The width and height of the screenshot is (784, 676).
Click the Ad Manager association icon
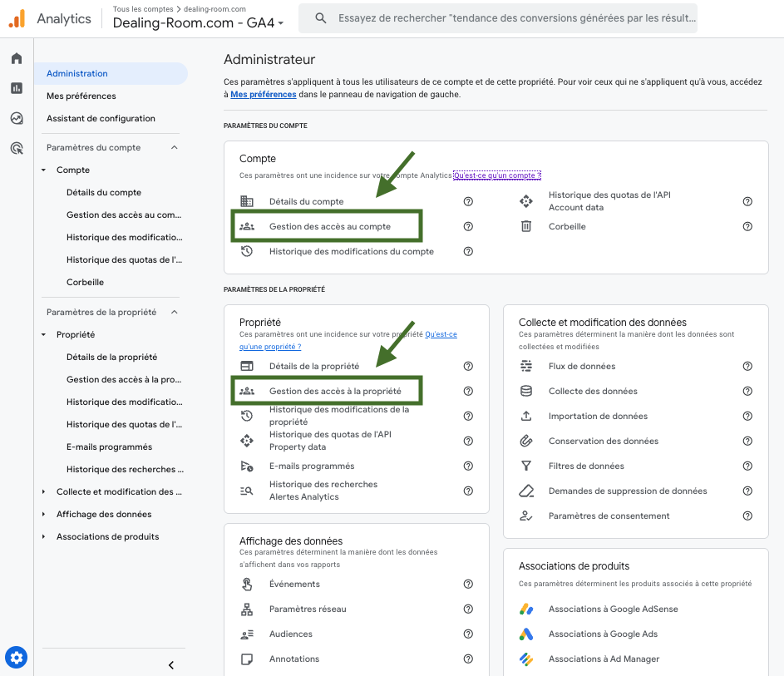pyautogui.click(x=526, y=659)
